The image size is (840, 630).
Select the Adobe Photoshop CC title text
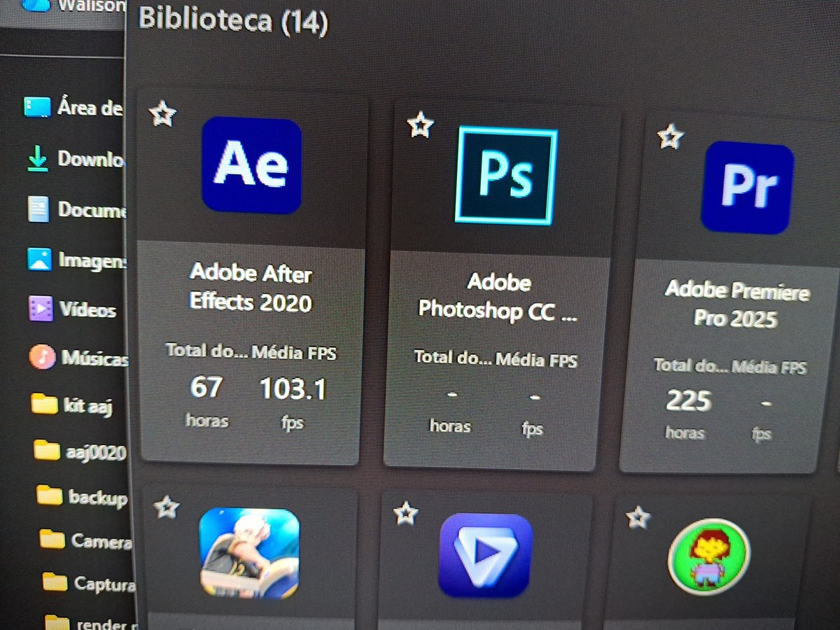point(498,297)
